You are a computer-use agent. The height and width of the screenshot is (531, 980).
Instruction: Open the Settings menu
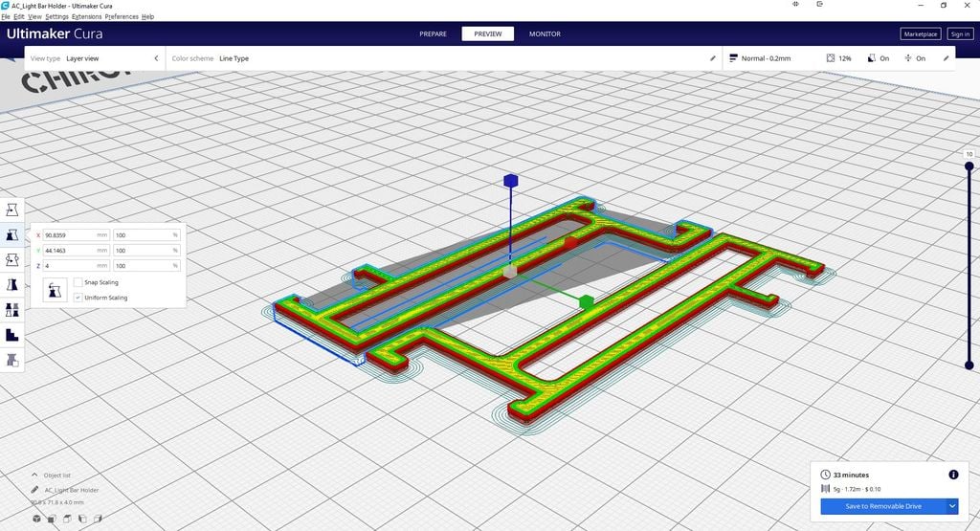pos(56,17)
